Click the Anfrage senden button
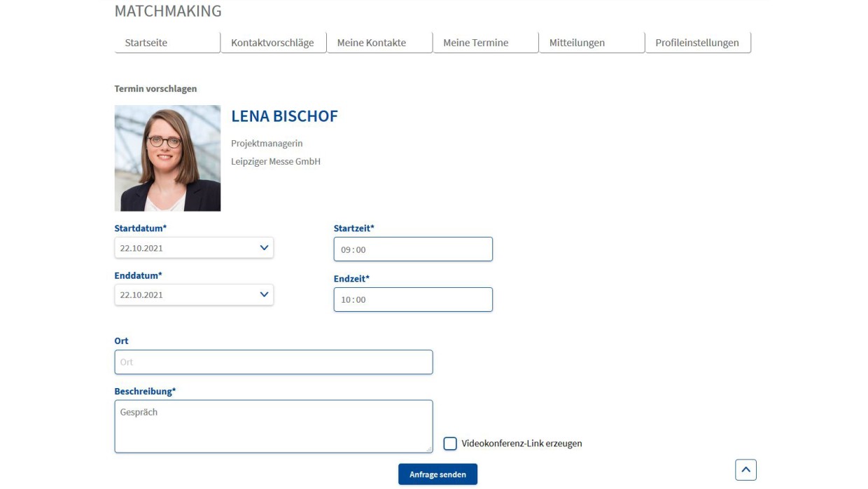Image resolution: width=868 pixels, height=489 pixels. pyautogui.click(x=438, y=474)
